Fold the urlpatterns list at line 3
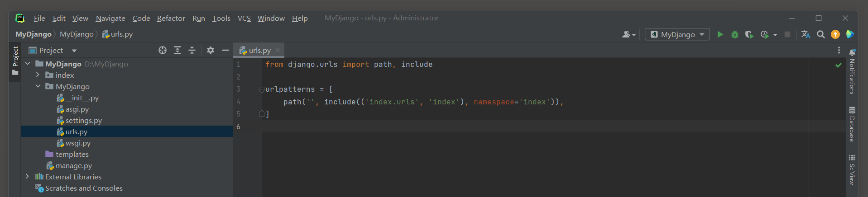This screenshot has width=868, height=197. (x=262, y=89)
